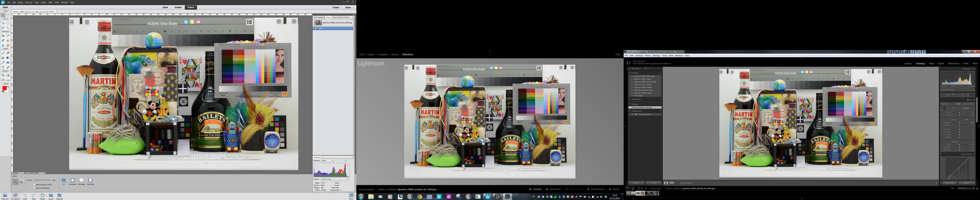Open the Organizer from bottom bar
Viewport: 980px width, 200px height.
[x=59, y=195]
